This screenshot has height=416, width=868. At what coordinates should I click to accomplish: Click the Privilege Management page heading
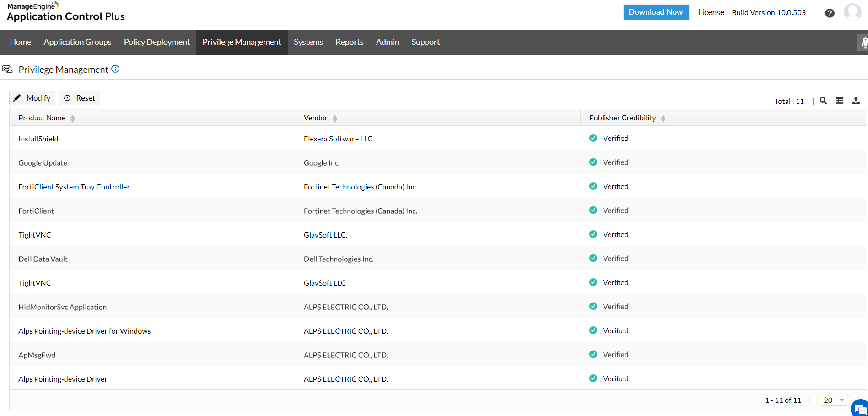(64, 70)
